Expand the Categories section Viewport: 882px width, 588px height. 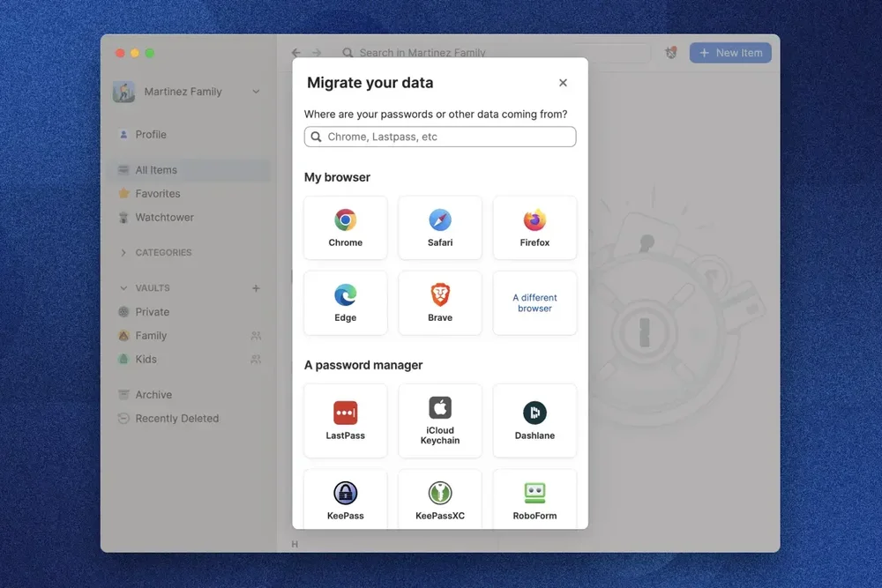click(x=123, y=252)
